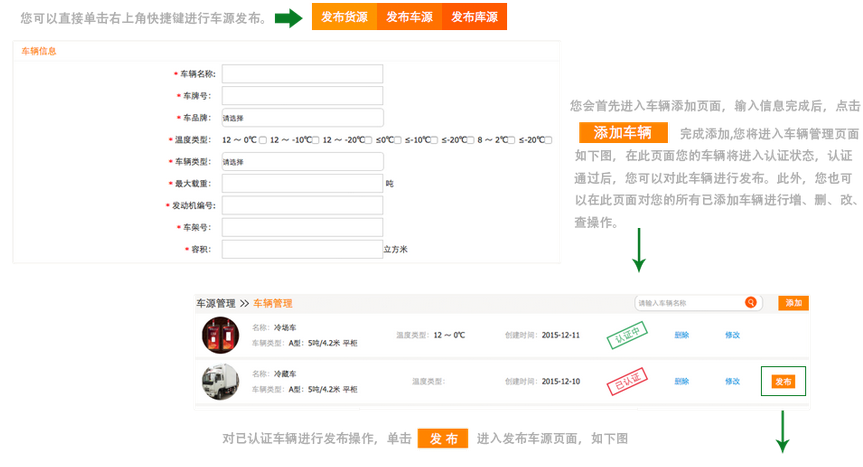This screenshot has height=467, width=863.
Task: Click 修改 link for the 冷藏车 row
Action: (732, 381)
